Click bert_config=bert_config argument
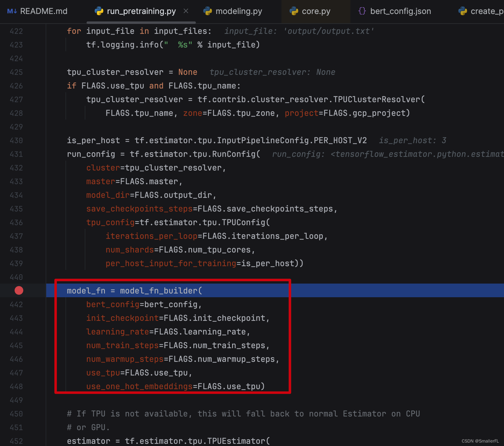 [x=144, y=305]
